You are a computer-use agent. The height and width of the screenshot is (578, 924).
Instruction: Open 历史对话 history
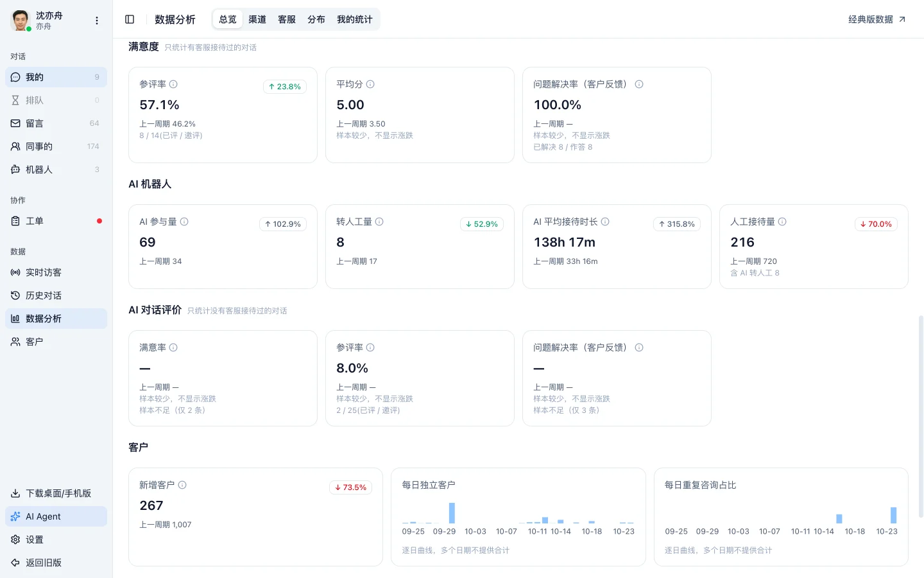point(56,295)
